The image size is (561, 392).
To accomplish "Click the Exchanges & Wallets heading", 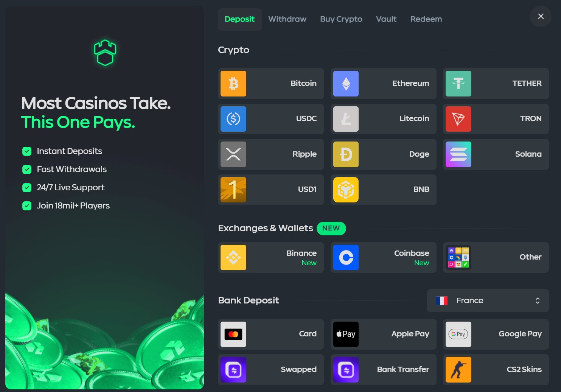I will click(266, 228).
